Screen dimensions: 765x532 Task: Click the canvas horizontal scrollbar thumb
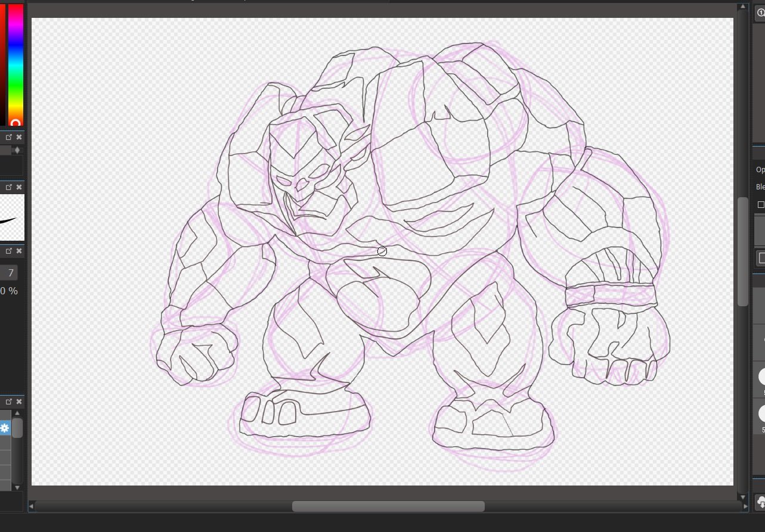point(388,506)
